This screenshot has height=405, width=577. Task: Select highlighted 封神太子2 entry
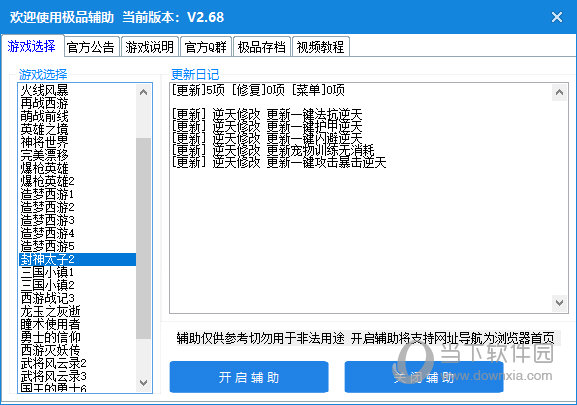coord(77,259)
